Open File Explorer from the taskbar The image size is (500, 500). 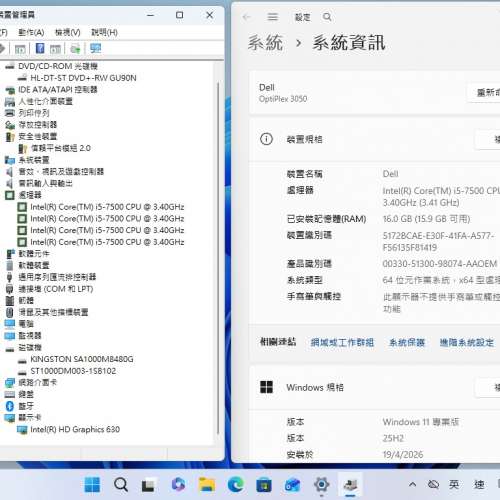tap(207, 484)
